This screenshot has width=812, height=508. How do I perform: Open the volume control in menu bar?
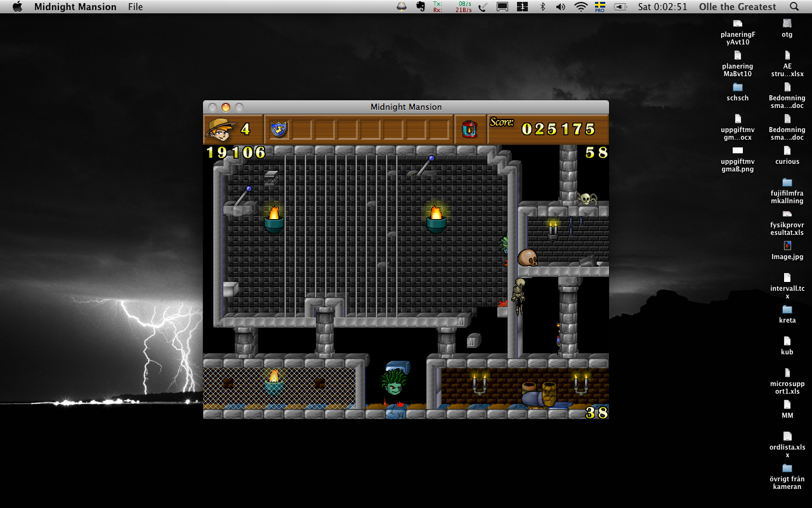tap(561, 7)
